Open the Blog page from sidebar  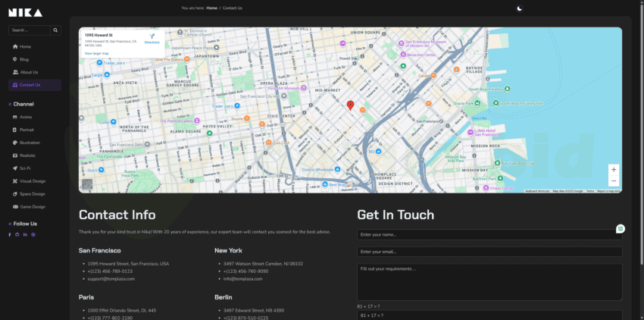click(24, 59)
